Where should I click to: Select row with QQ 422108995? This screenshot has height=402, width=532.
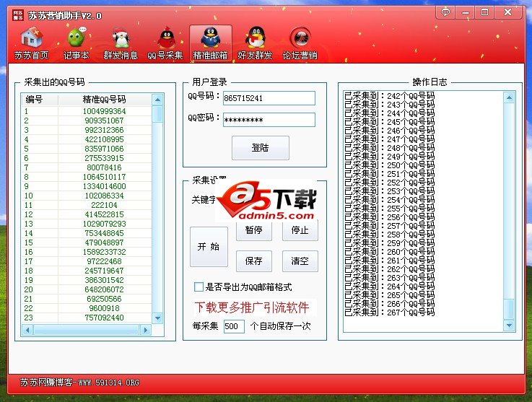coord(87,139)
